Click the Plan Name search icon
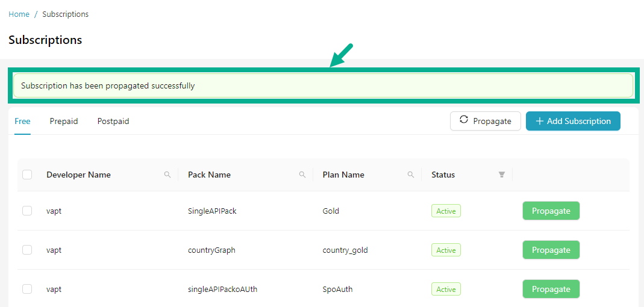644x307 pixels. (411, 175)
